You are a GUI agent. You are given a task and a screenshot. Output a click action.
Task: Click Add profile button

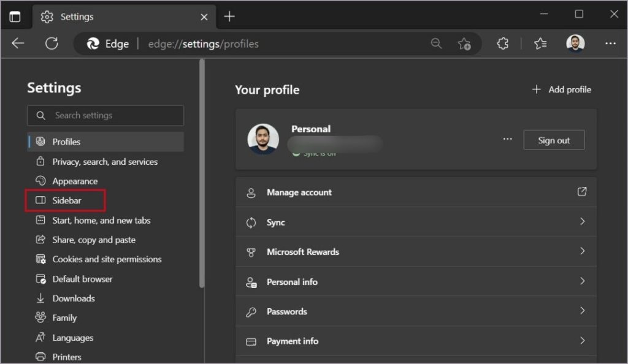click(561, 89)
